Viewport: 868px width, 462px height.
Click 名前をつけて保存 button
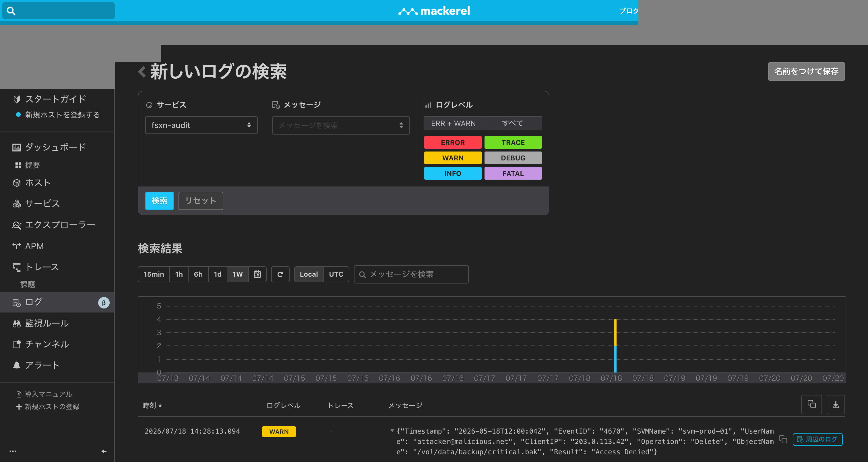click(x=806, y=71)
